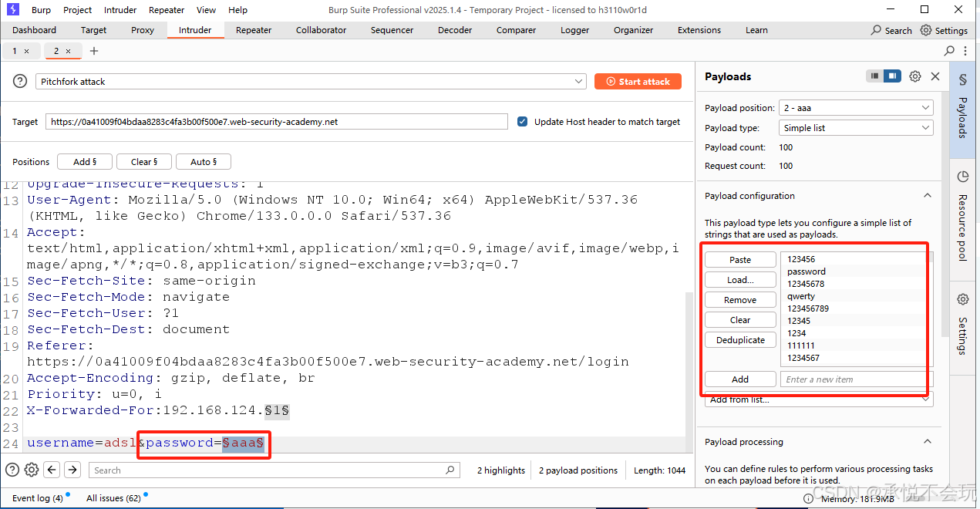Switch to the Sequencer tab
This screenshot has width=980, height=509.
(392, 30)
